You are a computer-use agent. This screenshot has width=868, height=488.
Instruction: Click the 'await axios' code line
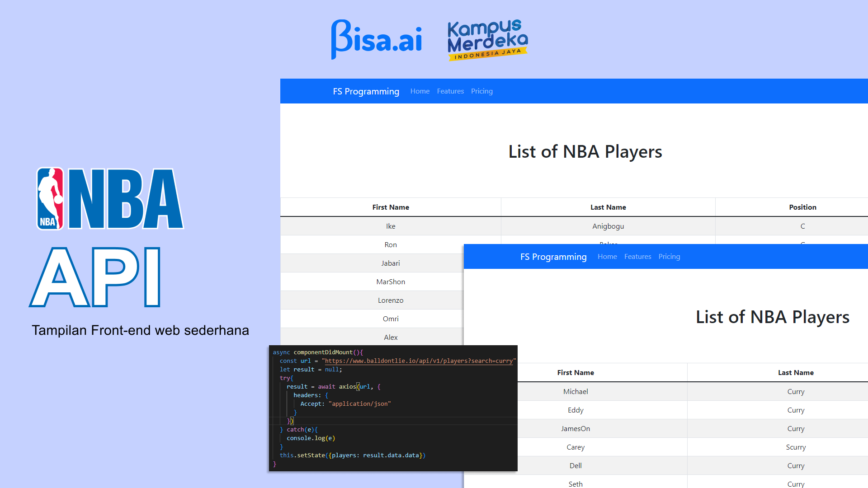[x=333, y=387]
